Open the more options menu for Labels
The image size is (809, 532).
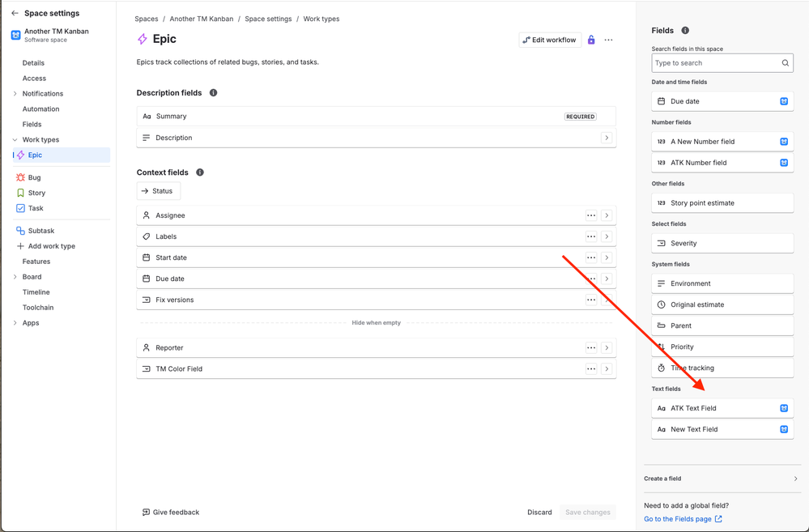(591, 236)
